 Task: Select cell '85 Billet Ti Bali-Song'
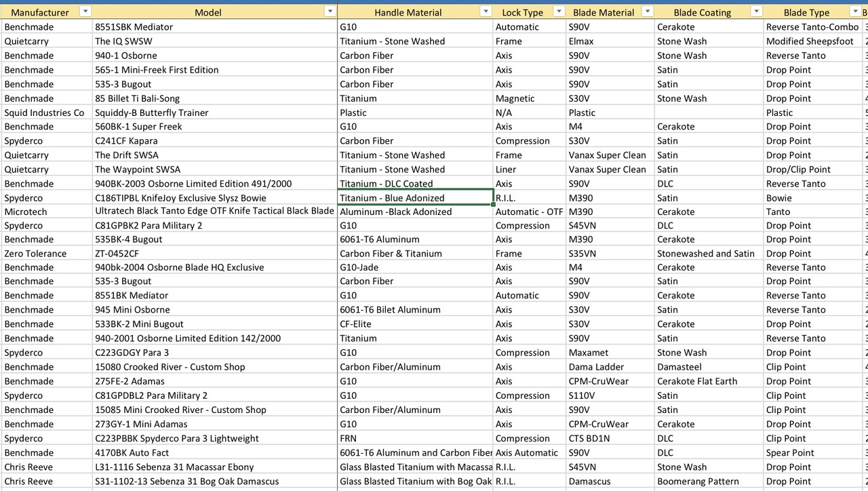coord(215,98)
